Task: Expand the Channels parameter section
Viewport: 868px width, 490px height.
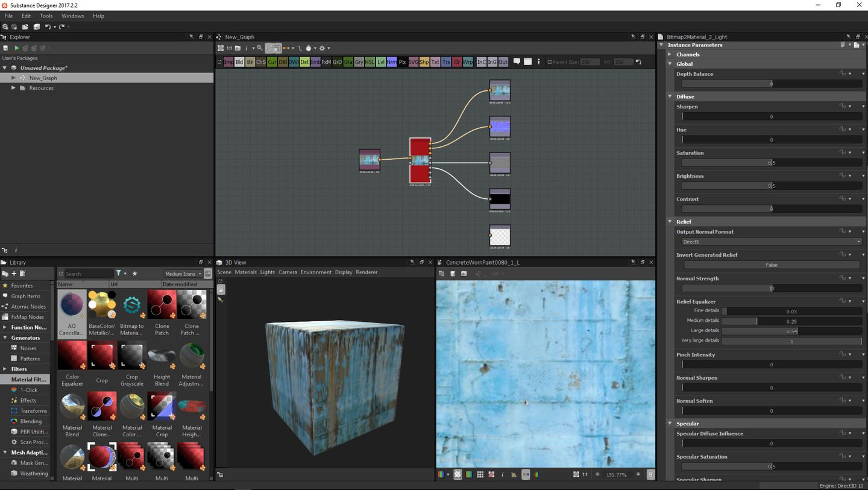Action: pos(688,54)
